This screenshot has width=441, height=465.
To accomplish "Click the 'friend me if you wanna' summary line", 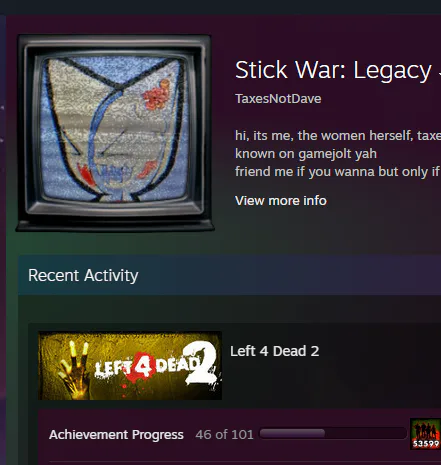I will (337, 172).
